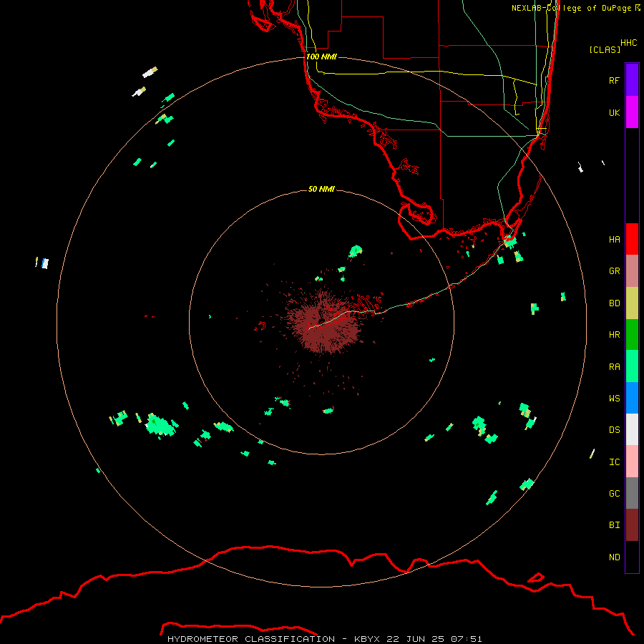Image resolution: width=644 pixels, height=644 pixels.
Task: Click the UK legend label
Action: pyautogui.click(x=614, y=112)
